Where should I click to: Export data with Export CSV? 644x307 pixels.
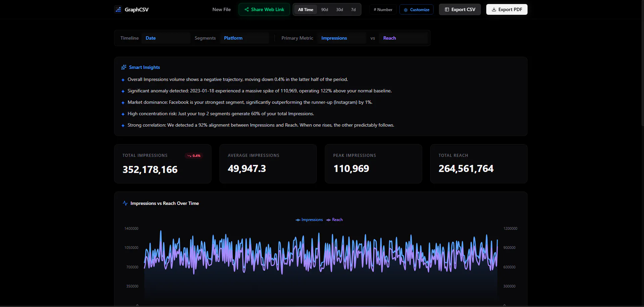tap(460, 9)
